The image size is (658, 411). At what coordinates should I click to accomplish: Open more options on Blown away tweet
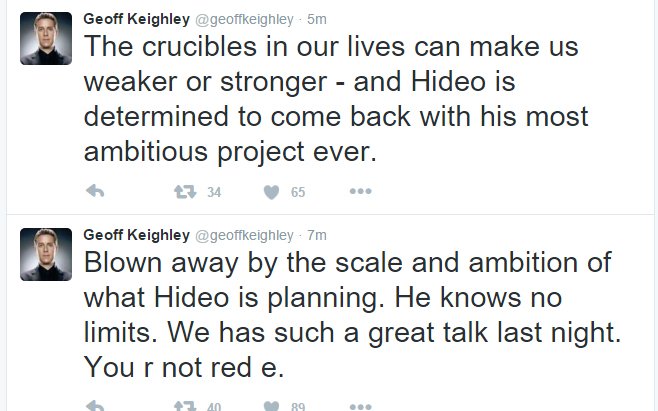360,406
